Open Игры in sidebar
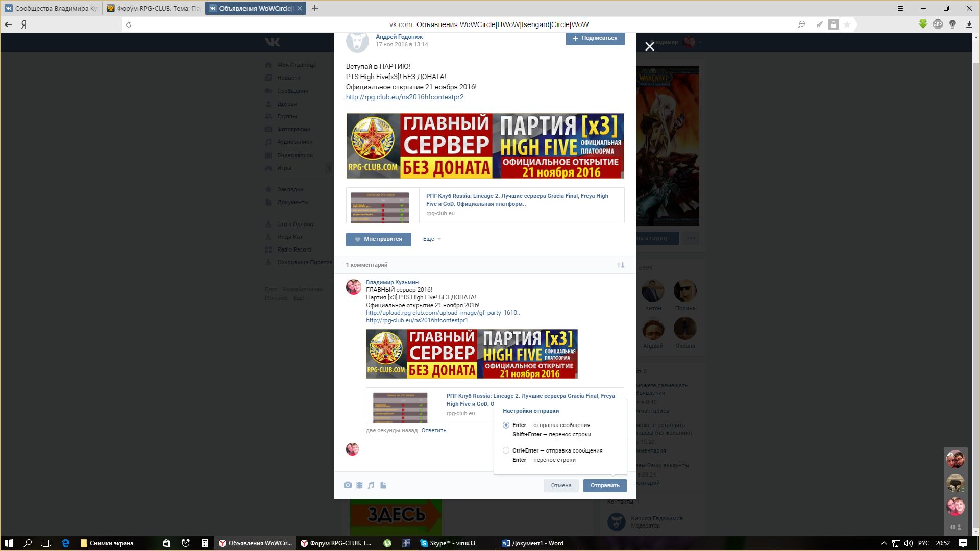The height and width of the screenshot is (551, 980). click(284, 168)
